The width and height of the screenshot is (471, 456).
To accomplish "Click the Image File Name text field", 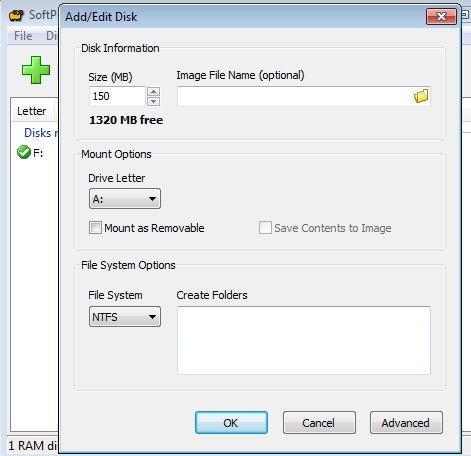I will click(295, 96).
